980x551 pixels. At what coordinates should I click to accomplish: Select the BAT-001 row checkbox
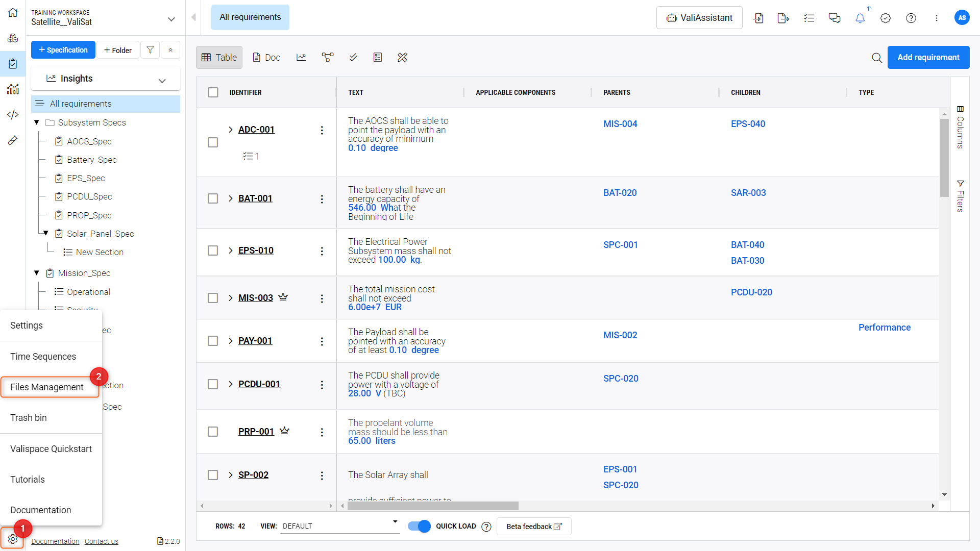pyautogui.click(x=213, y=198)
